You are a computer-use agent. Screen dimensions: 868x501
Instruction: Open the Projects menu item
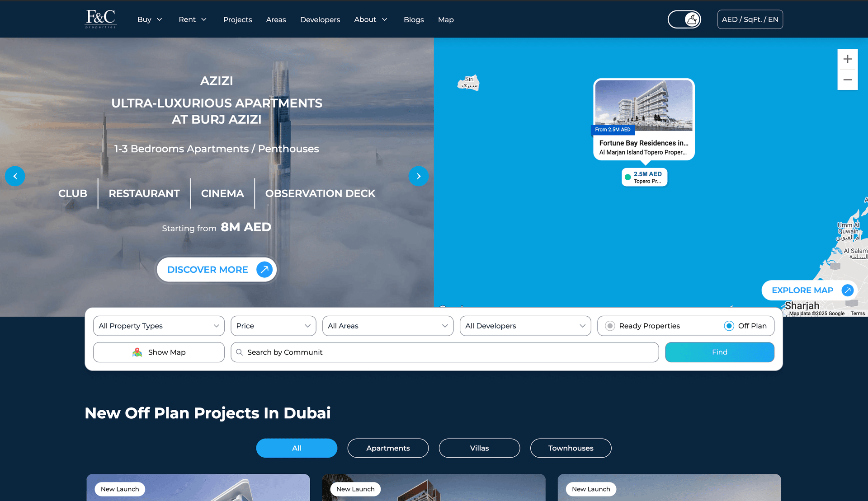click(x=237, y=19)
